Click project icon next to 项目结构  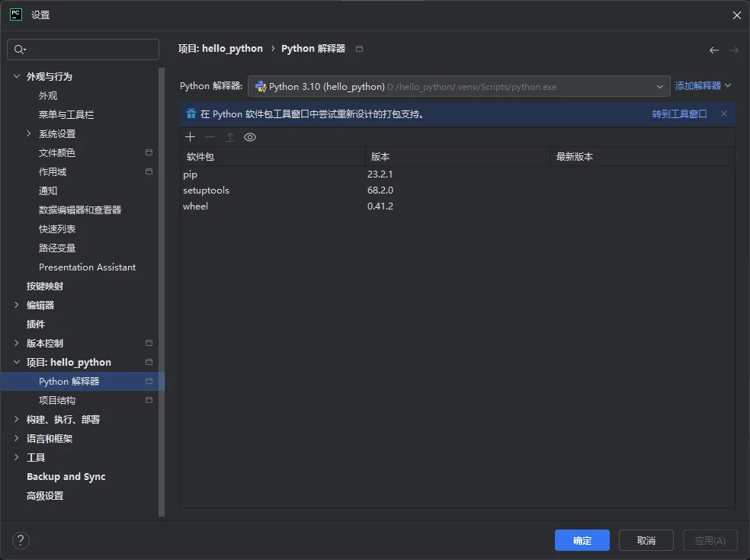pos(149,400)
